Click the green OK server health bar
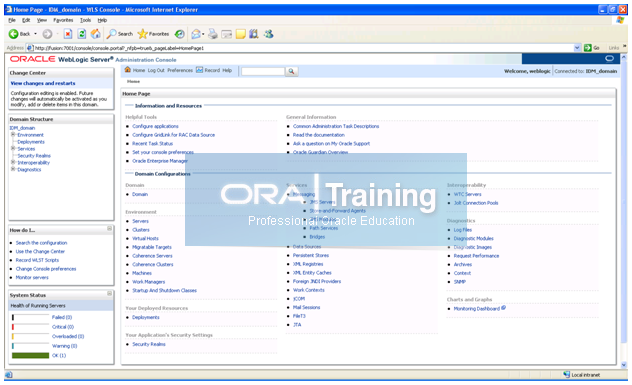Viewport: 632px width, 385px height. [x=31, y=355]
